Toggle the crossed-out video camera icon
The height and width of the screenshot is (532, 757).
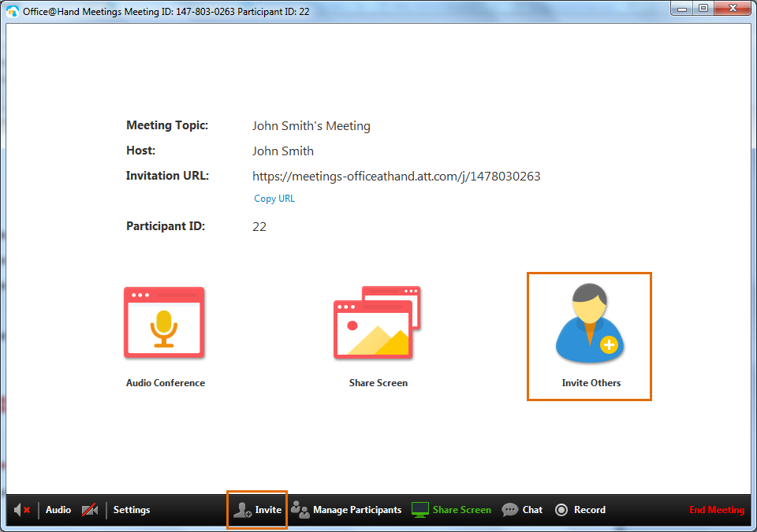90,510
